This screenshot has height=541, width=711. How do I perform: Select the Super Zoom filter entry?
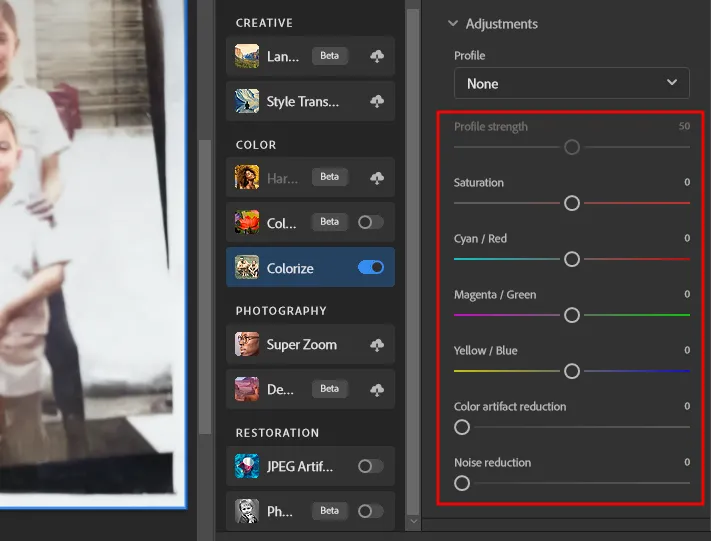pos(310,345)
